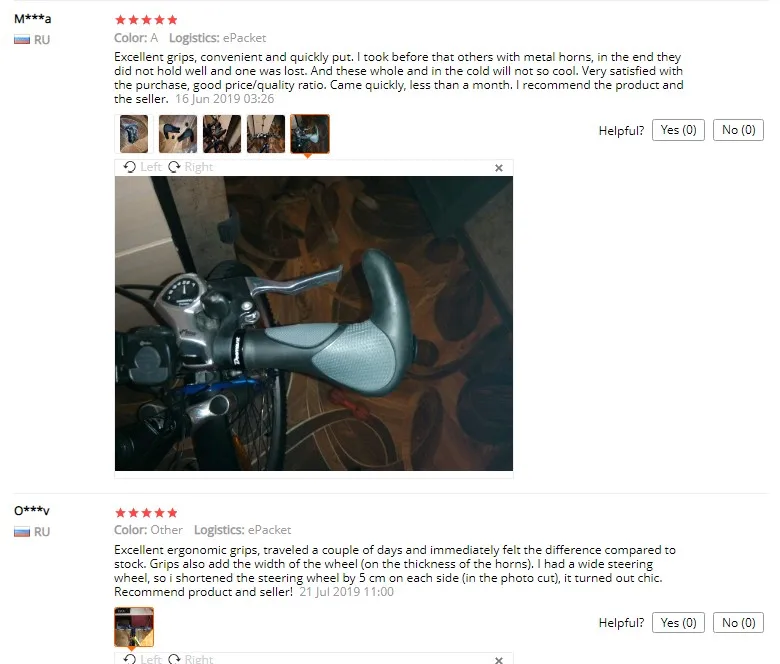780x664 pixels.
Task: Open fourth thumbnail in M***a's review
Action: tap(266, 134)
